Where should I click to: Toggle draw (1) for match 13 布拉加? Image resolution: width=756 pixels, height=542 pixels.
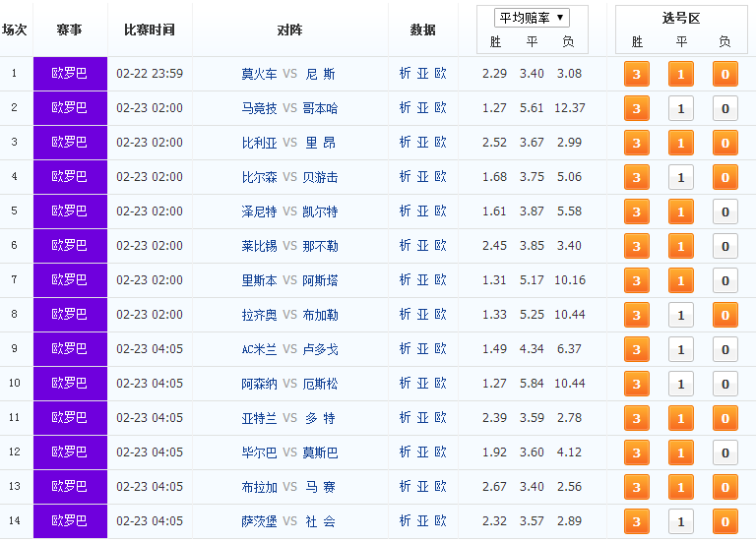point(681,487)
